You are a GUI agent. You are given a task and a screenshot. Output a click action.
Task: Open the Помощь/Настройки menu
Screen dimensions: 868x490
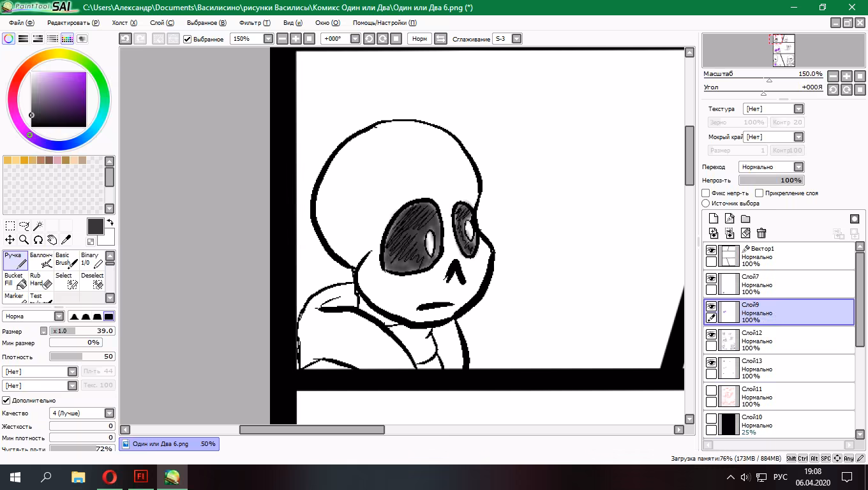click(385, 22)
